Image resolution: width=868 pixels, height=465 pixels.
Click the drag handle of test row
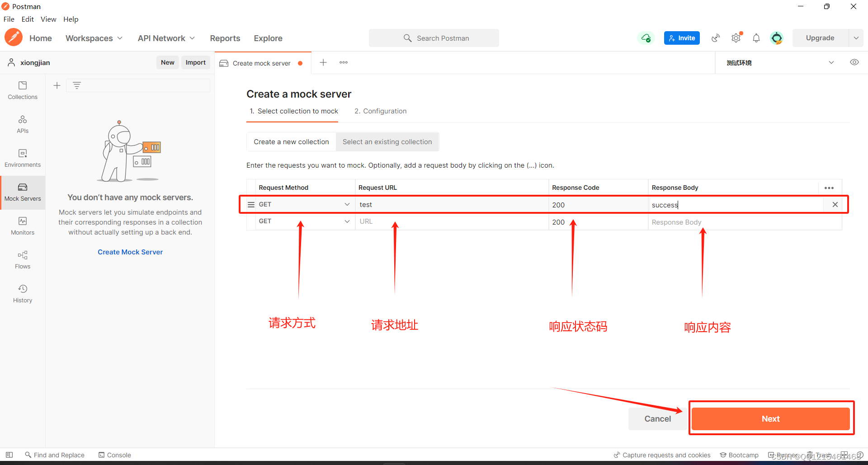251,205
